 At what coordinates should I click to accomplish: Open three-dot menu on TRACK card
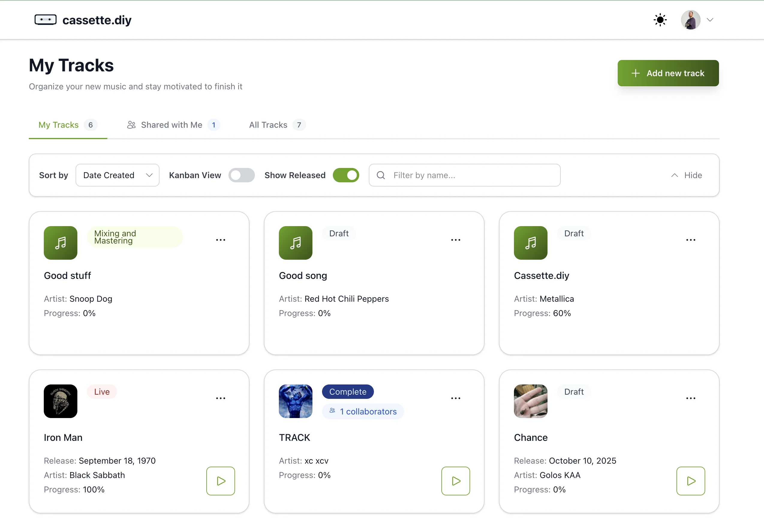point(455,398)
